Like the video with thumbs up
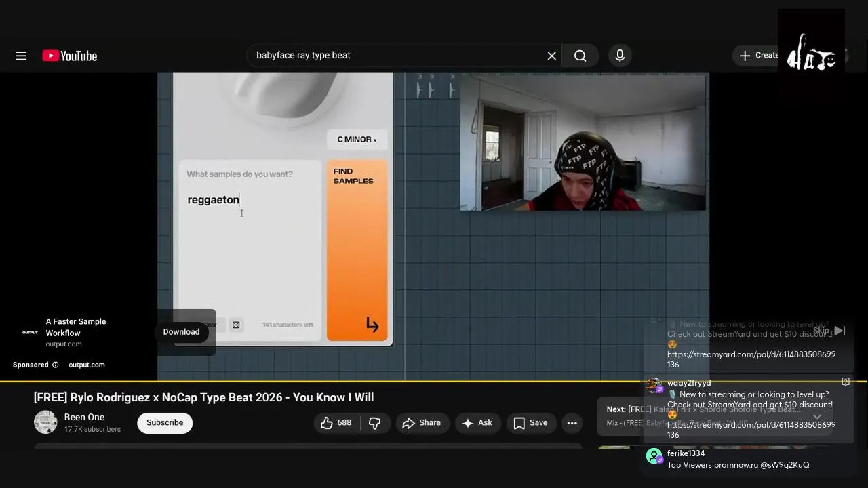Image resolution: width=868 pixels, height=488 pixels. pyautogui.click(x=336, y=423)
